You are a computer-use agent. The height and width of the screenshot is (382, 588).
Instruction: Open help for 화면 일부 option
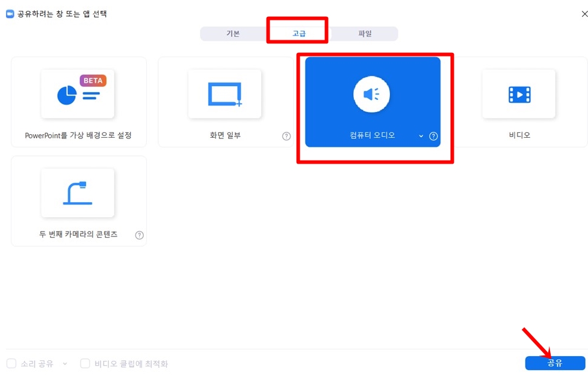pyautogui.click(x=286, y=136)
